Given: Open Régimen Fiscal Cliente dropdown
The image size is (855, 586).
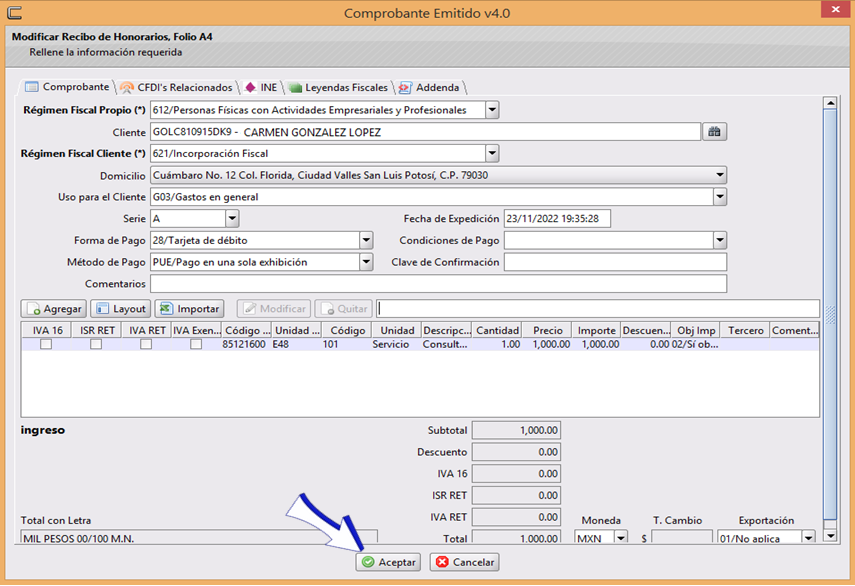Looking at the screenshot, I should [492, 153].
